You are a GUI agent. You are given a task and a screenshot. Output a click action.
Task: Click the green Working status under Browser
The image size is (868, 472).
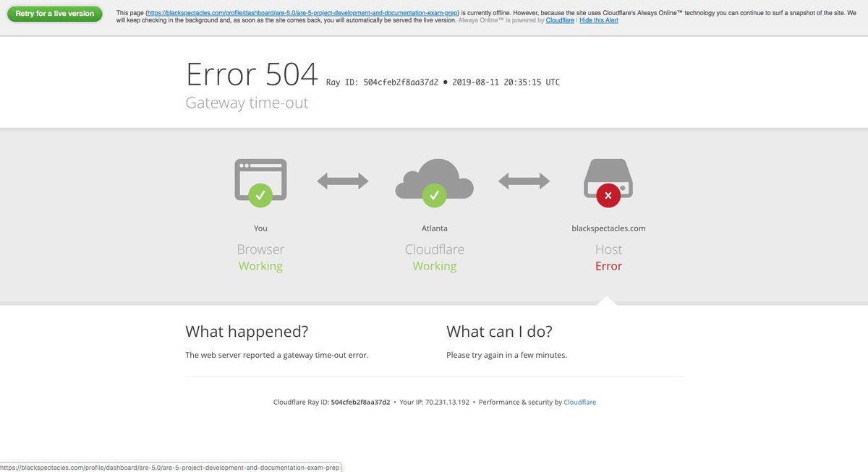(x=260, y=266)
